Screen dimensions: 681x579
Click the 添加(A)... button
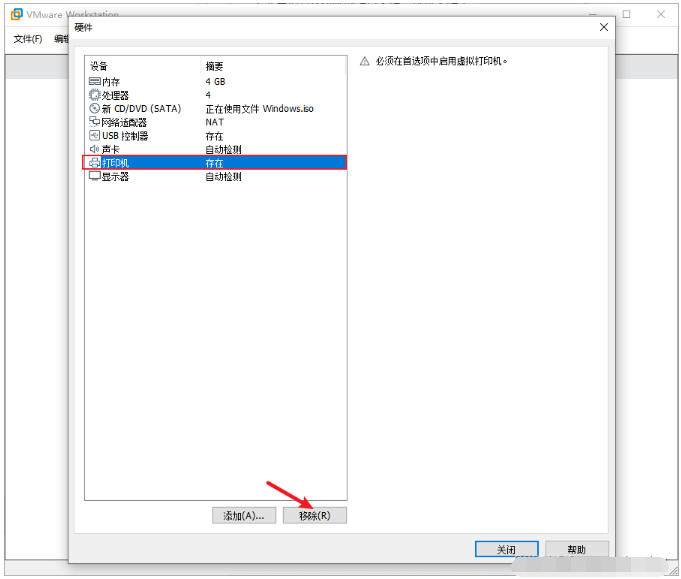click(244, 515)
